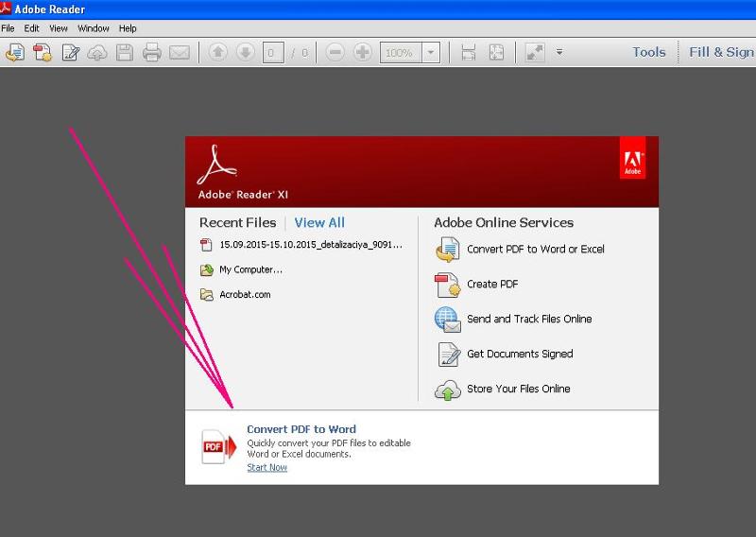This screenshot has width=756, height=537.
Task: Click the Create PDF toolbar icon
Action: click(x=43, y=53)
